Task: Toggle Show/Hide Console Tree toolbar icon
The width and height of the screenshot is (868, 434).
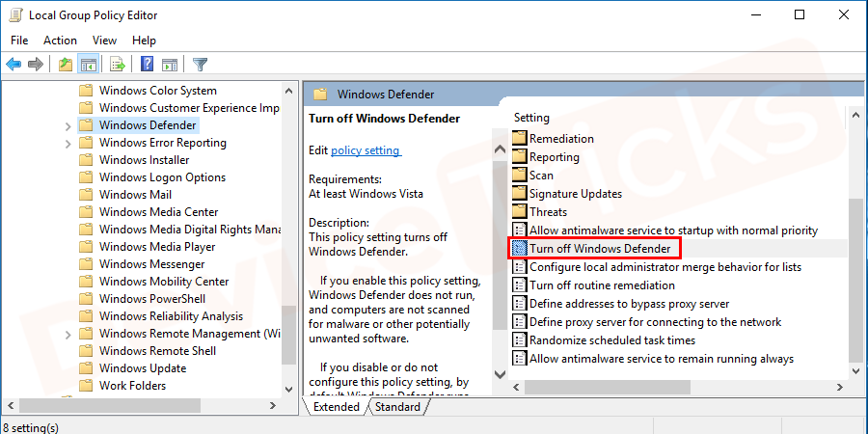Action: pos(88,65)
